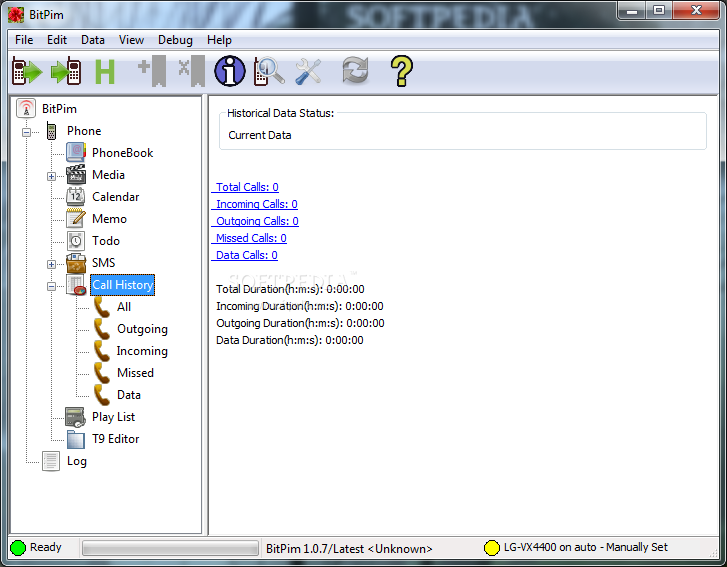727x567 pixels.
Task: Select the Todo tree item
Action: coord(106,241)
